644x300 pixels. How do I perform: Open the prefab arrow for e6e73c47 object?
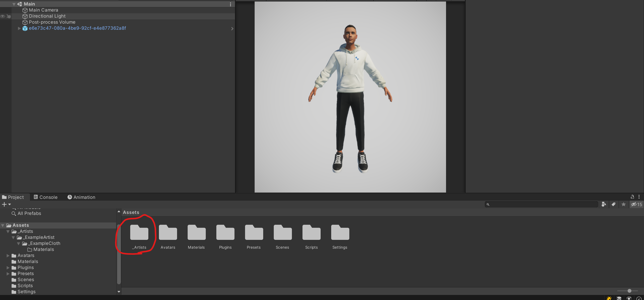point(232,29)
